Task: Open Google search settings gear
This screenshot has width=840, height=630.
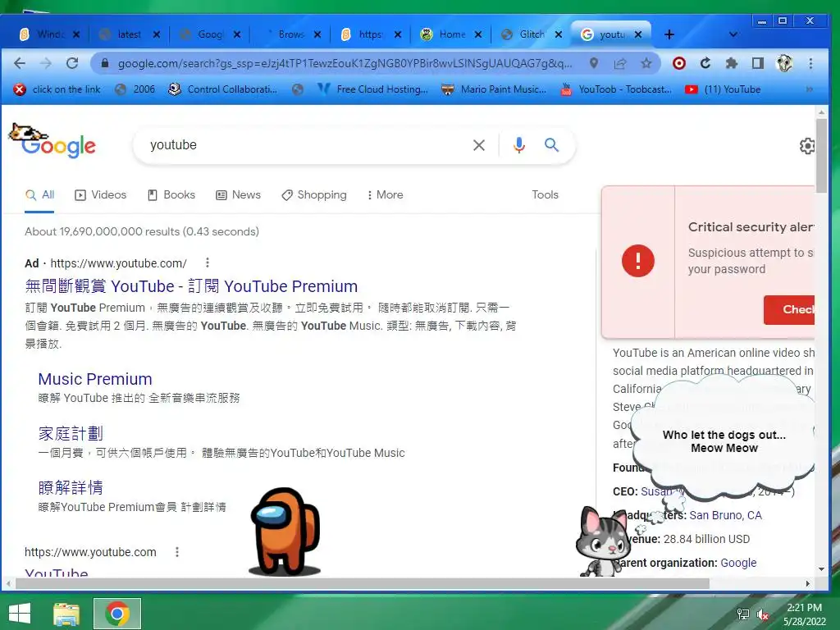Action: (x=807, y=146)
